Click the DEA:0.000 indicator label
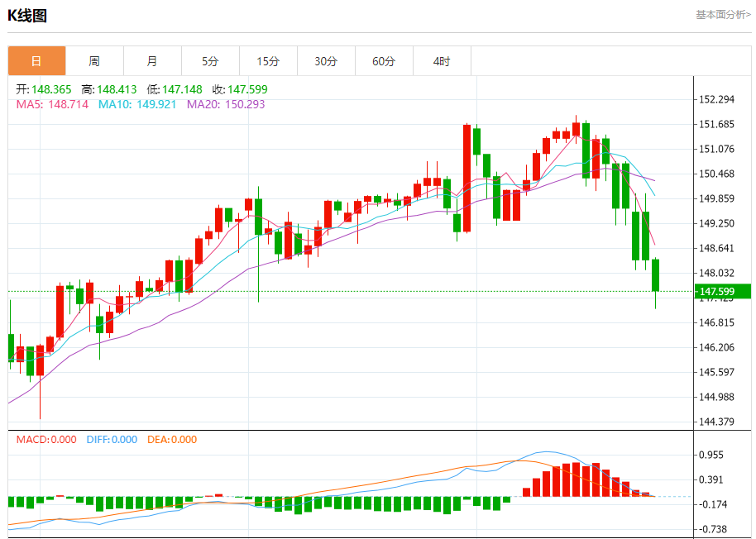756x539 pixels. coord(172,440)
